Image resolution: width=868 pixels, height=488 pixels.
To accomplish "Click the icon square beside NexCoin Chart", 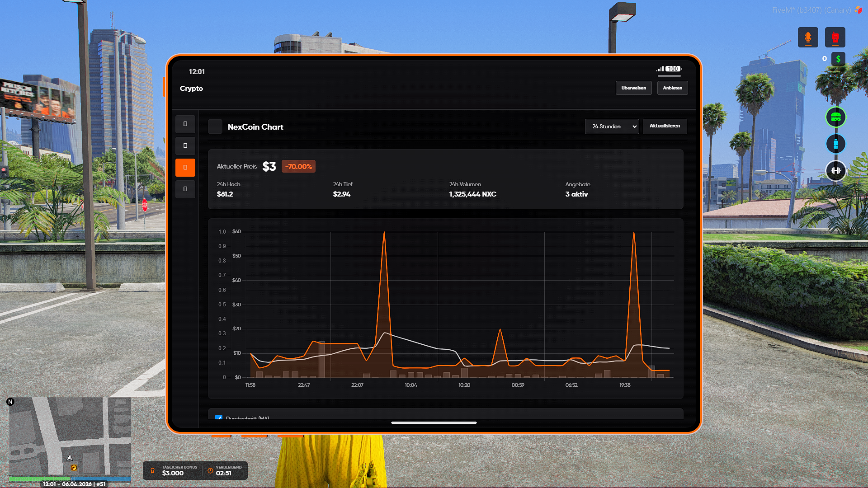I will tap(215, 127).
